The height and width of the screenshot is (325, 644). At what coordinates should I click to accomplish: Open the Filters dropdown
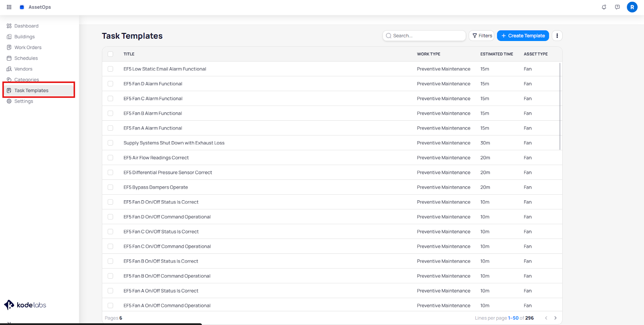[481, 36]
